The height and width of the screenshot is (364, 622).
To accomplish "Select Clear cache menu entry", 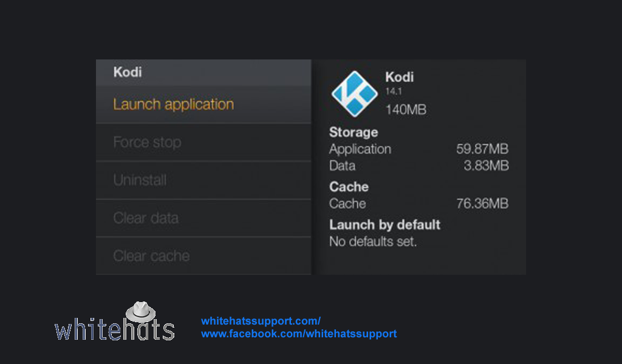I will pos(203,256).
